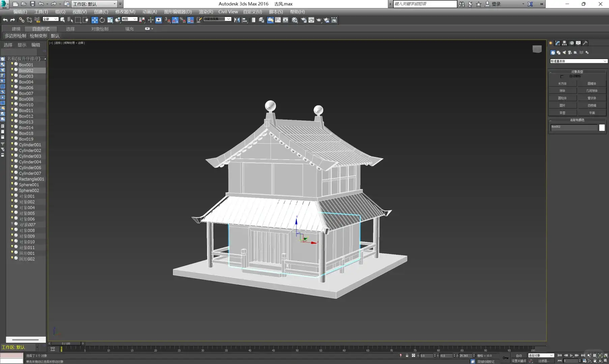Toggle the Angle Snap icon
This screenshot has width=609, height=364.
click(175, 20)
